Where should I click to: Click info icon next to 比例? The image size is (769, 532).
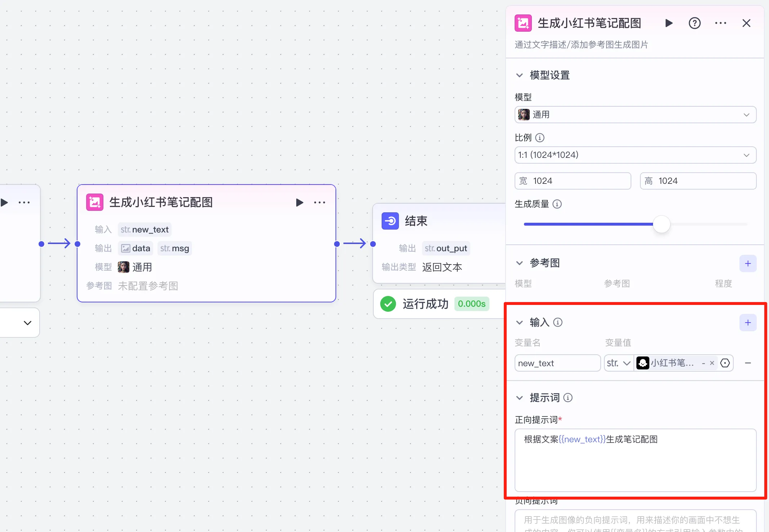coord(540,138)
